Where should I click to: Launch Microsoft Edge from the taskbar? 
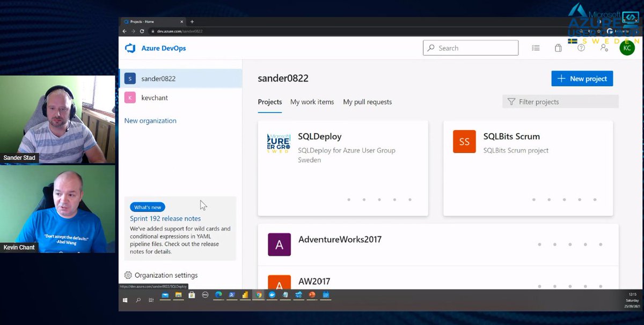tap(218, 295)
